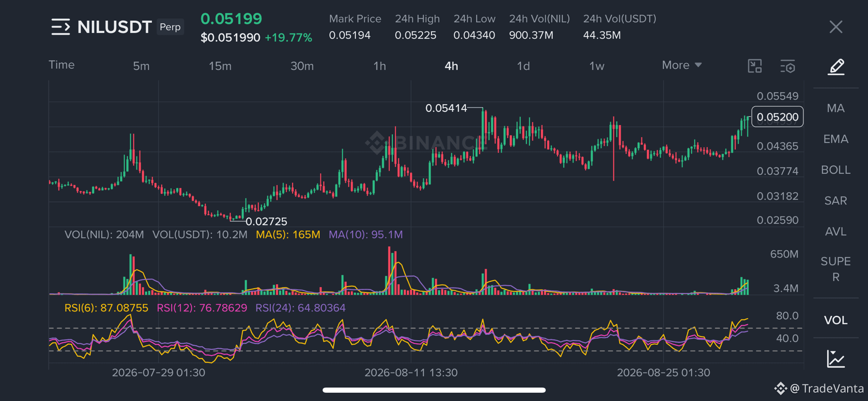868x401 pixels.
Task: Click the Perp contract badge
Action: pyautogui.click(x=170, y=27)
